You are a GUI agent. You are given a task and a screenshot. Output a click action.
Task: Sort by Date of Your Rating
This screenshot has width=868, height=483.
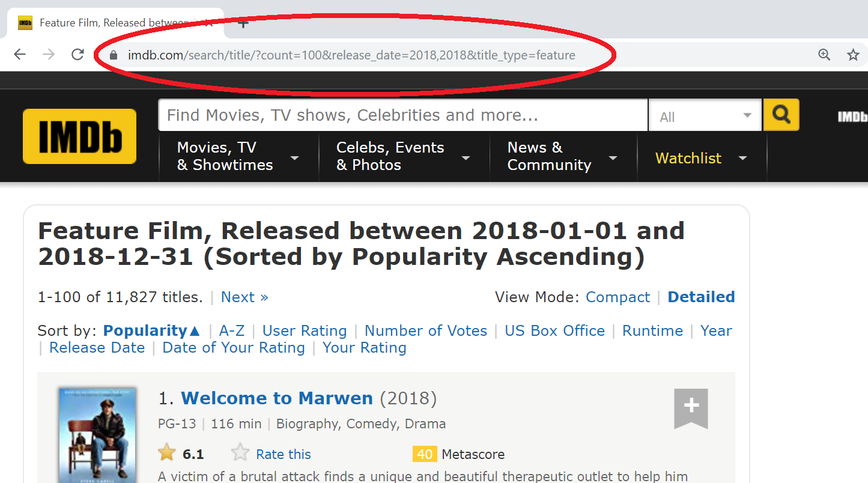234,347
